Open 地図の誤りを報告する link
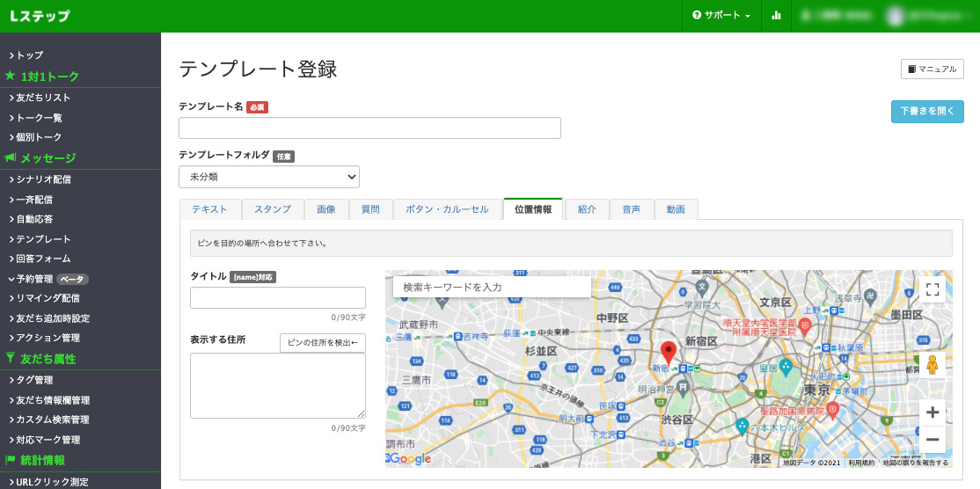The height and width of the screenshot is (489, 980). pos(916,463)
